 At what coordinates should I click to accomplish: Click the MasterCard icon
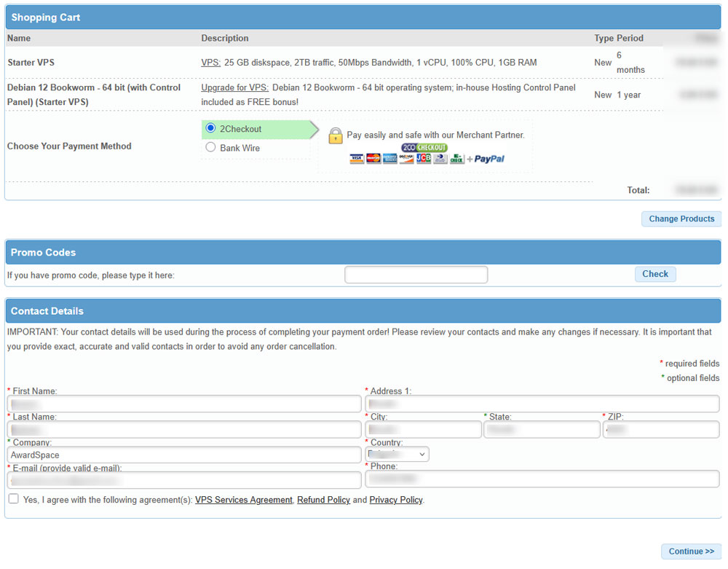[x=373, y=159]
